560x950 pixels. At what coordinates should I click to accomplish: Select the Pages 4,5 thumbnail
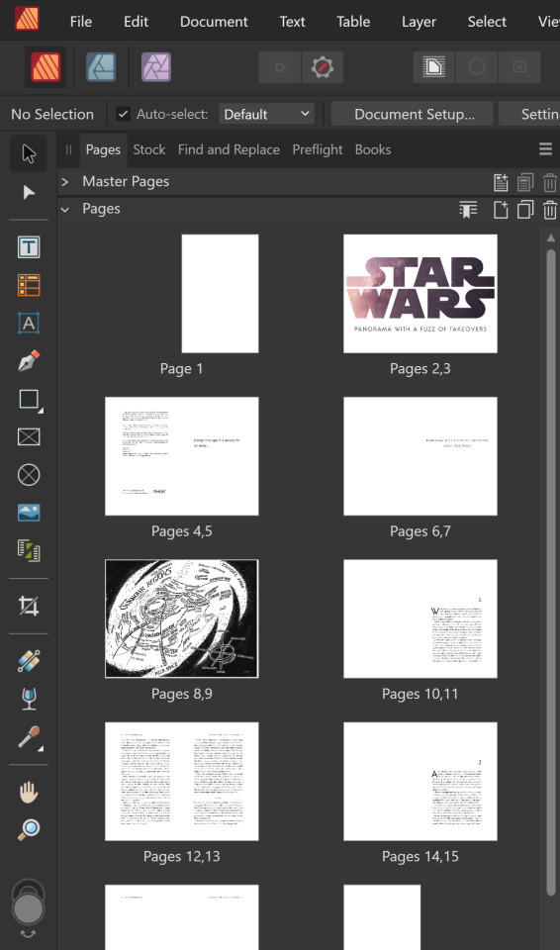coord(182,456)
